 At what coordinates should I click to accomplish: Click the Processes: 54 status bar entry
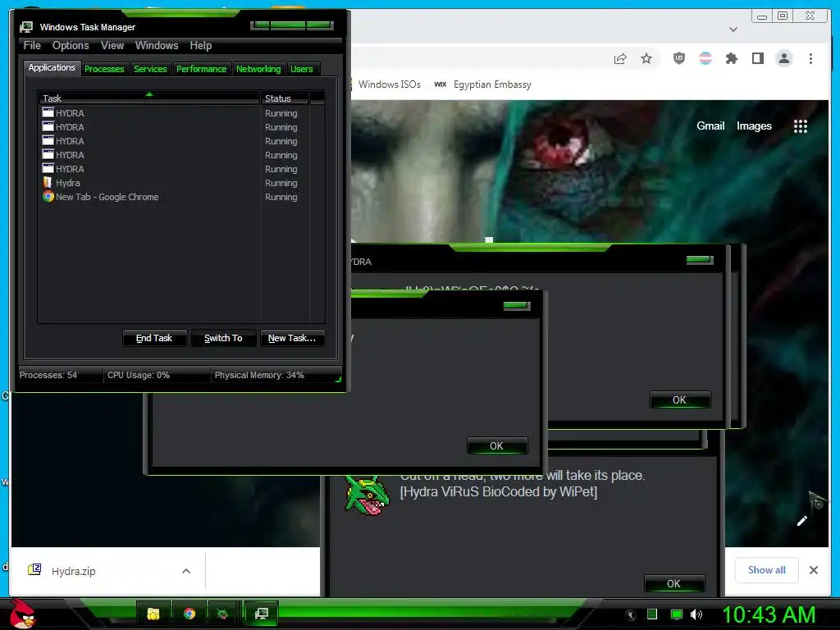[48, 375]
